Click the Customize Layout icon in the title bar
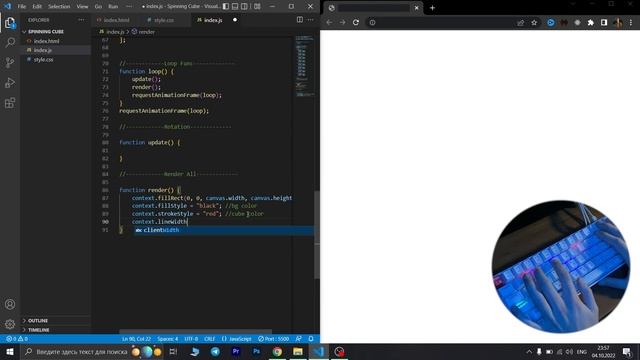 (x=257, y=7)
